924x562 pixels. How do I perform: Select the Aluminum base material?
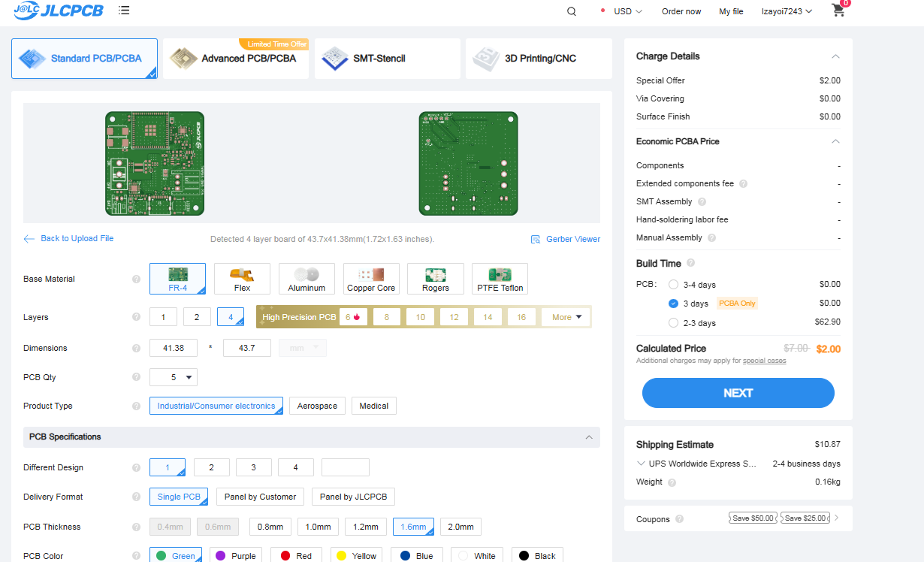(306, 279)
